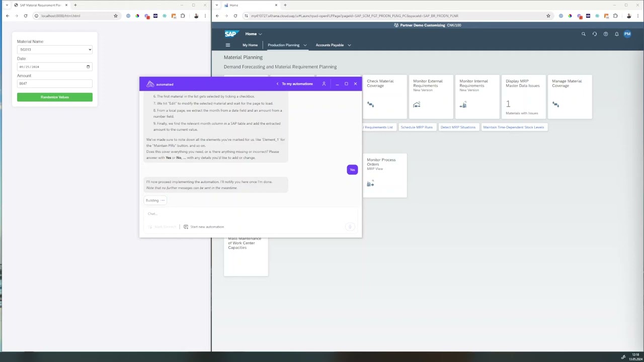
Task: Click the Detect MRP Situations link
Action: (x=458, y=127)
